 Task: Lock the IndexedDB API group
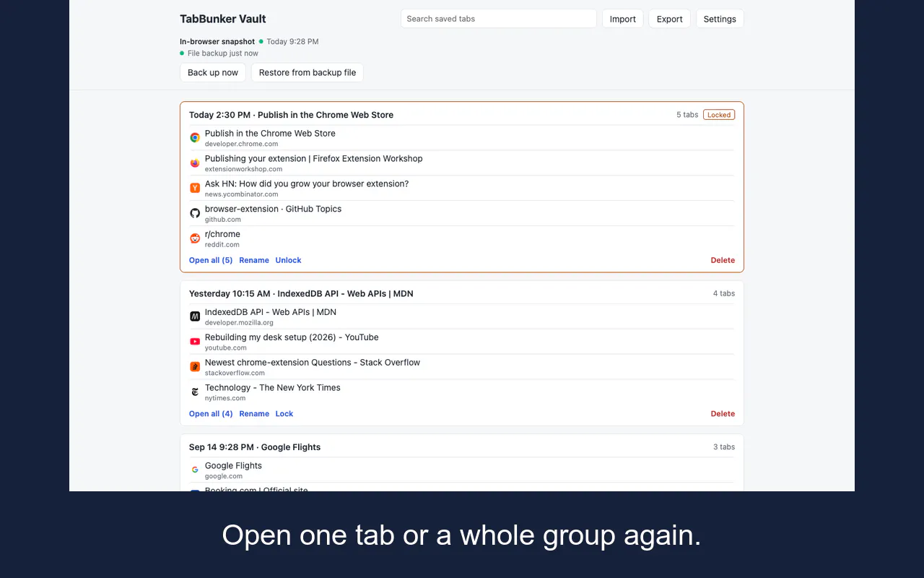[x=284, y=414]
